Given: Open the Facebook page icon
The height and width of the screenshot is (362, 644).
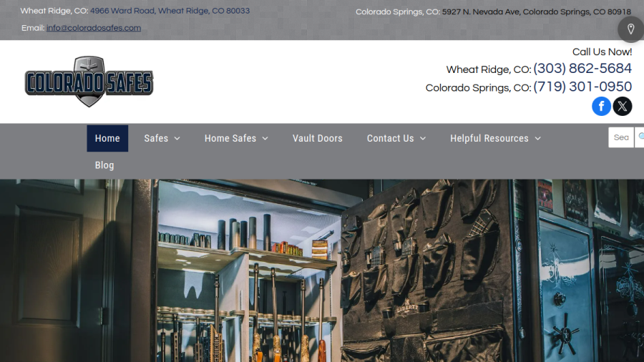Looking at the screenshot, I should [601, 107].
